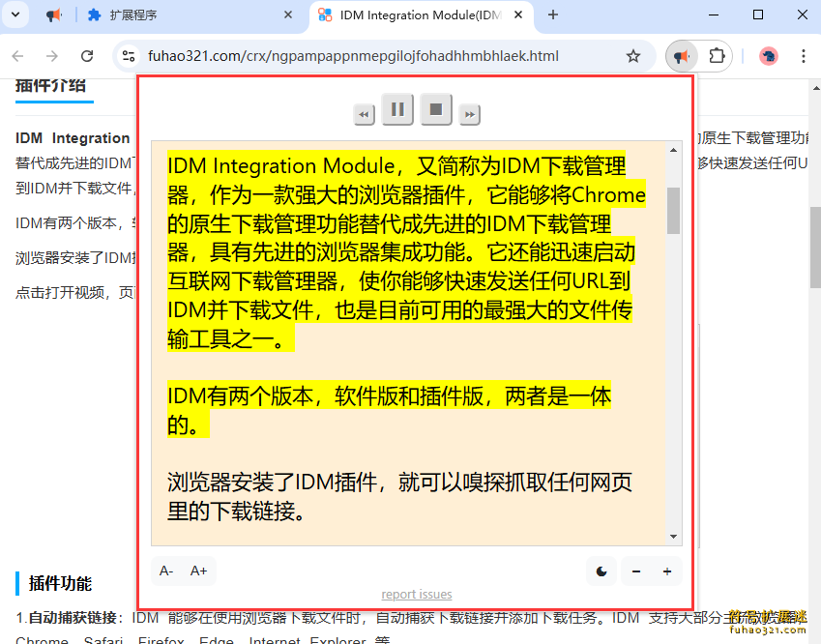Open the Extensions puzzle menu
This screenshot has height=644, width=821.
click(717, 56)
